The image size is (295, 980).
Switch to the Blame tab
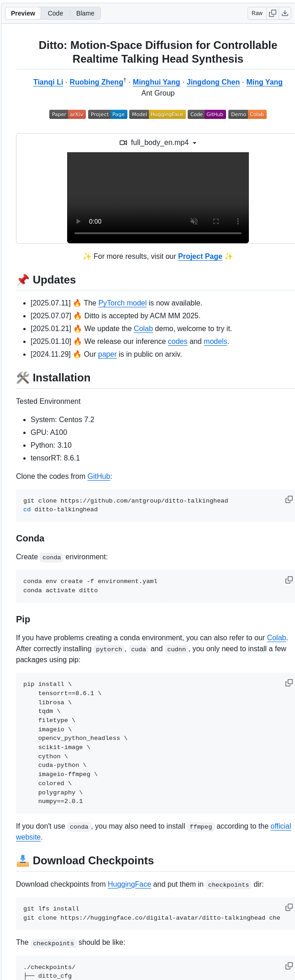pos(85,13)
